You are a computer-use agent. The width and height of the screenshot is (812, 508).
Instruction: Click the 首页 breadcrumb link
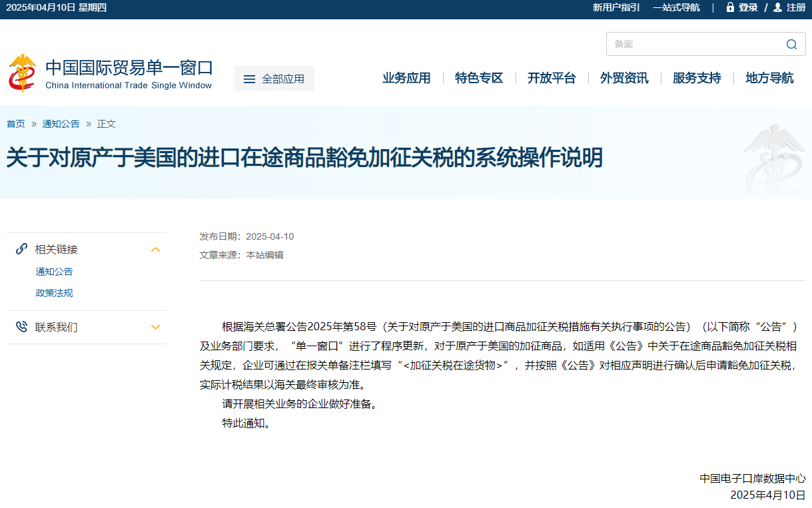coord(16,124)
